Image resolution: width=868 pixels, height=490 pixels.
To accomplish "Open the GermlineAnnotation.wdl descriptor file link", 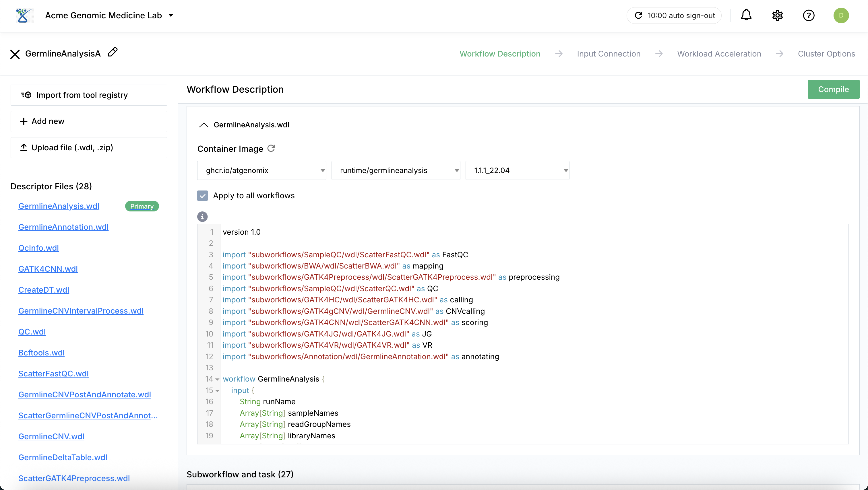I will point(63,227).
